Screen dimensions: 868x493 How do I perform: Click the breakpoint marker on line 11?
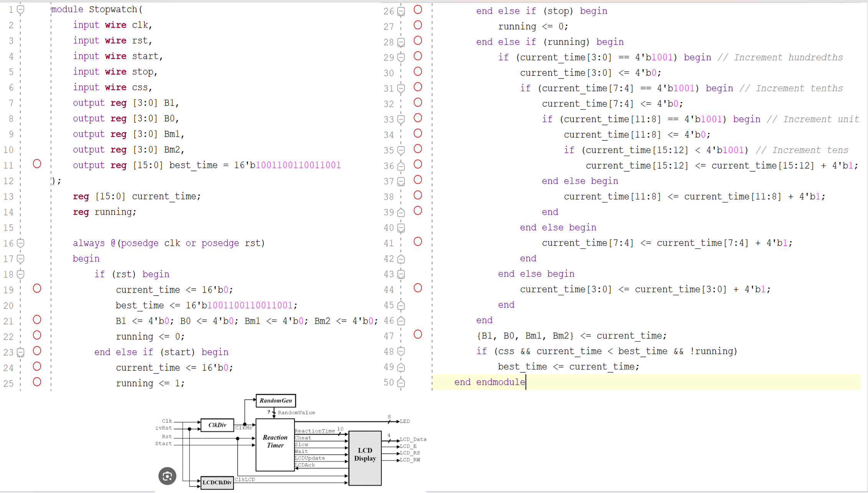pyautogui.click(x=37, y=164)
